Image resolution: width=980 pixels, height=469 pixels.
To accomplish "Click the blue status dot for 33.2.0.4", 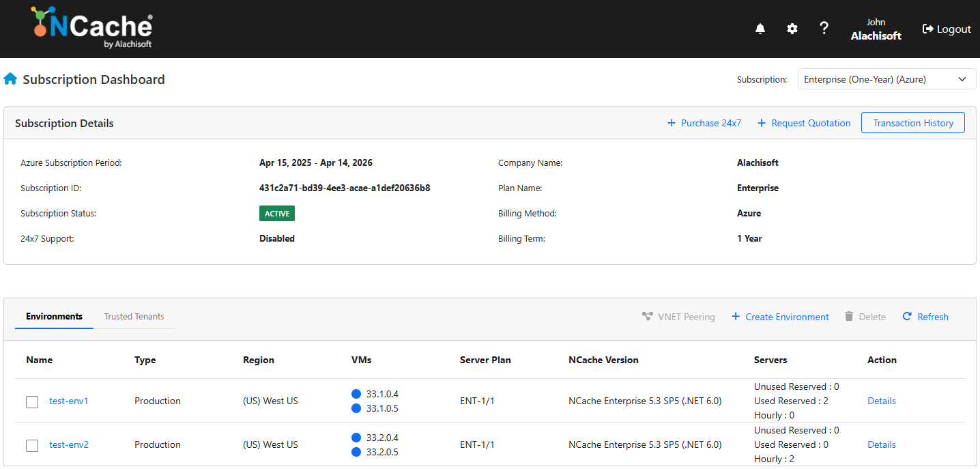I will coord(356,438).
